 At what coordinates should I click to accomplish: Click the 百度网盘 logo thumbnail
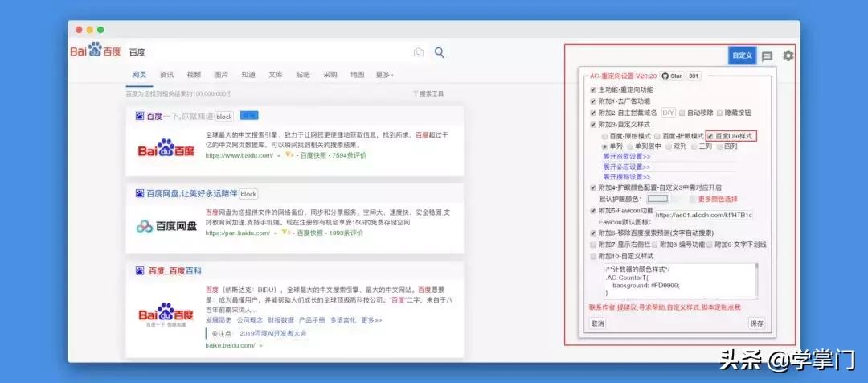click(x=166, y=226)
